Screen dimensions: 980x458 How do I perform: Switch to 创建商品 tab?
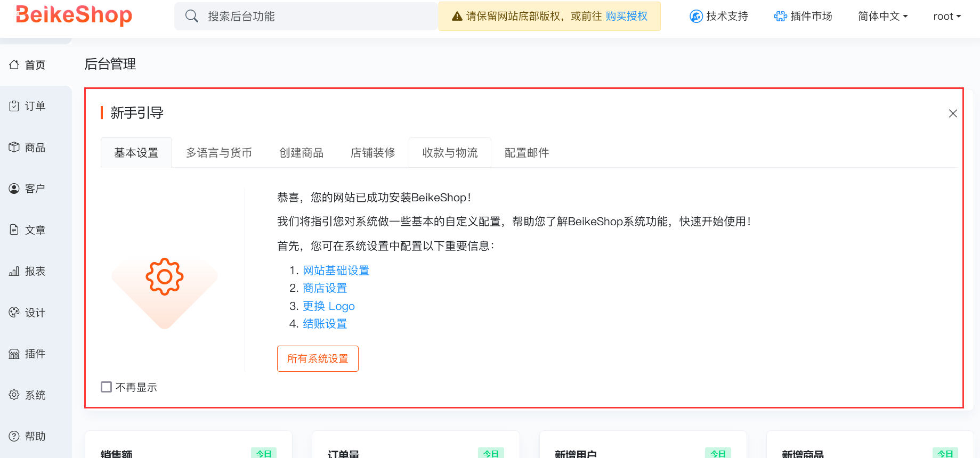pyautogui.click(x=302, y=153)
